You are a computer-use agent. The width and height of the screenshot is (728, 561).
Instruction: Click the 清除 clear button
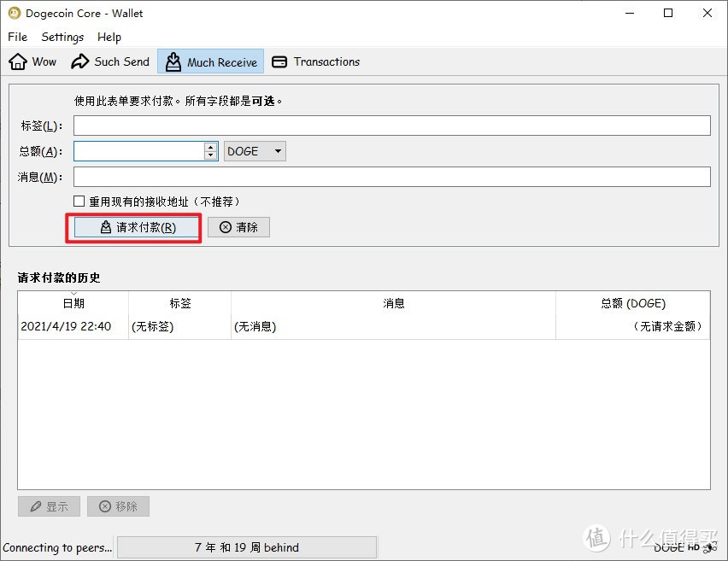coord(238,227)
